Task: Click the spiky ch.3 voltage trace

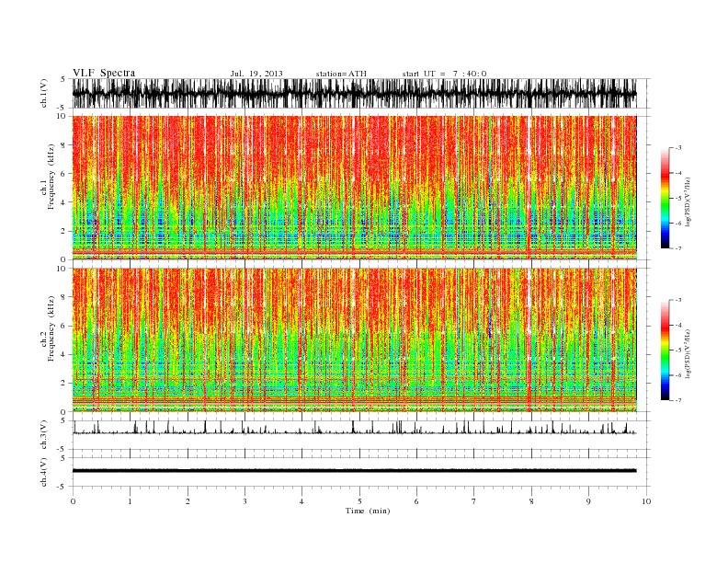Action: click(354, 430)
